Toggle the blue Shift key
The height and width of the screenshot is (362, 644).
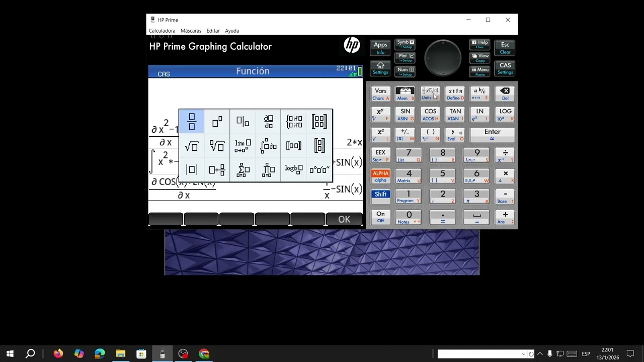tap(380, 197)
